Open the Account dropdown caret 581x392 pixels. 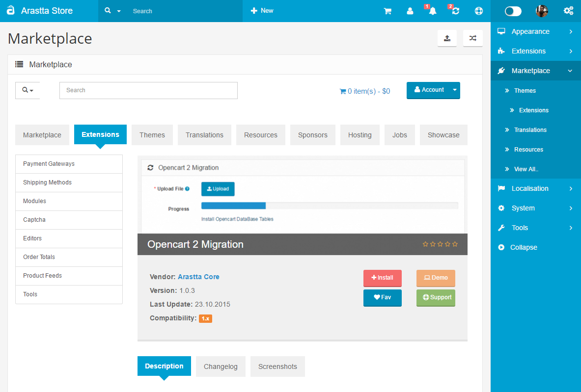click(x=455, y=90)
